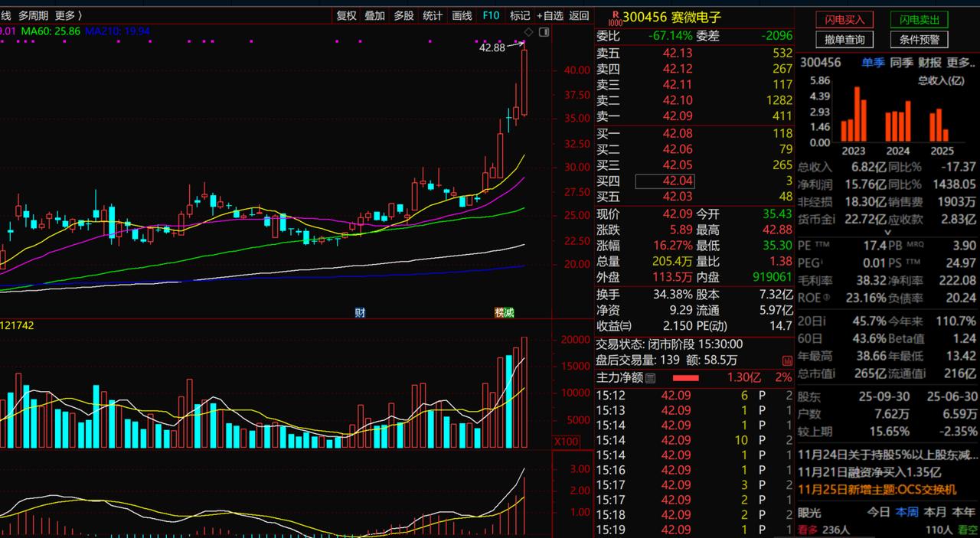Click the R1000 margin-trading badge beside 300456

click(615, 18)
